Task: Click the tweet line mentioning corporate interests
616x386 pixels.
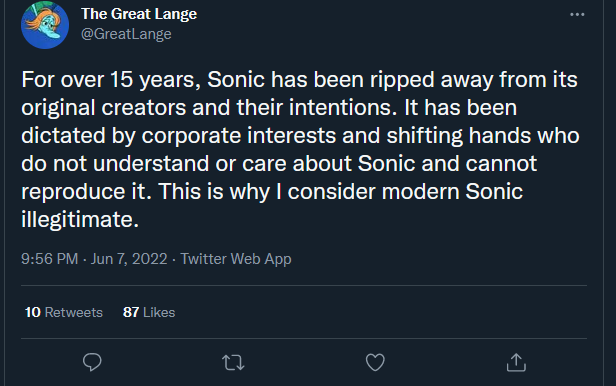Action: click(300, 135)
